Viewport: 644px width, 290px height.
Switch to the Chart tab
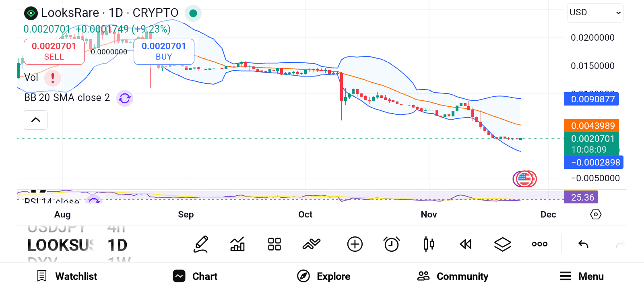(195, 276)
